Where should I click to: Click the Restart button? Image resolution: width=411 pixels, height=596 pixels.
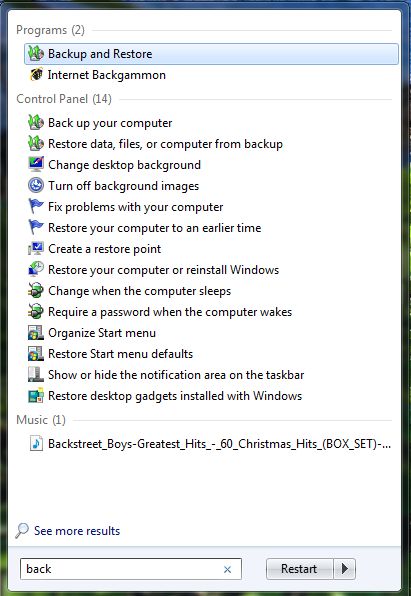299,569
